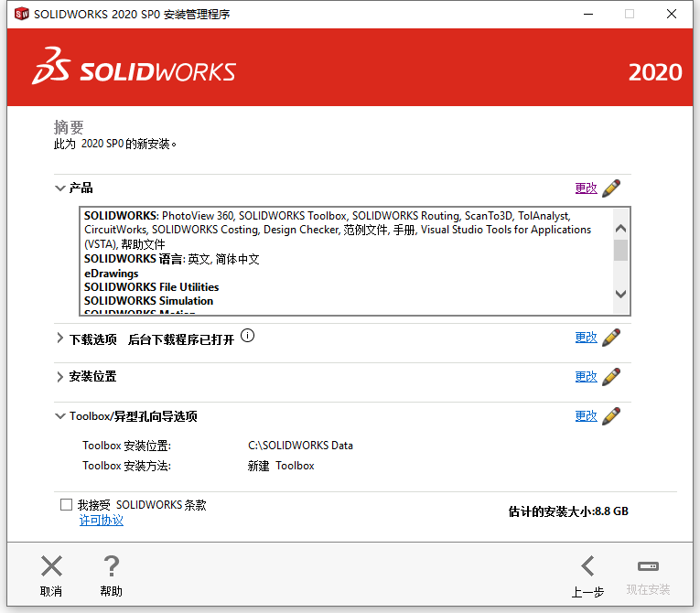This screenshot has width=700, height=613.
Task: Open the 许可协议 link
Action: (x=102, y=520)
